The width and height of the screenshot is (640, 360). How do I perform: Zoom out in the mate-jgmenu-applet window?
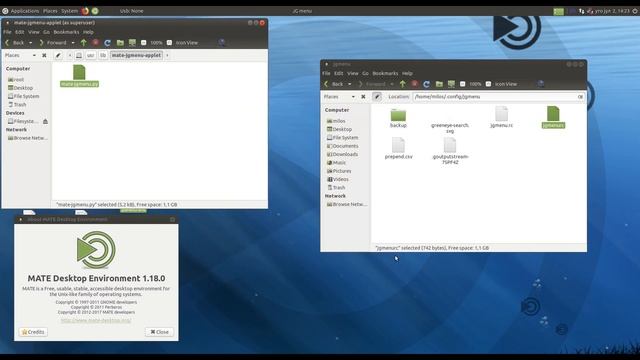(144, 42)
